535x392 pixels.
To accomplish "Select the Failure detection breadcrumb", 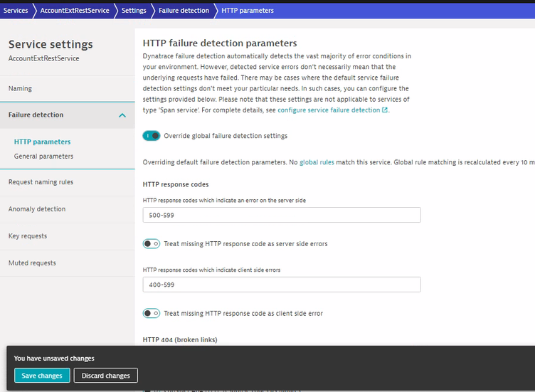I will click(184, 11).
